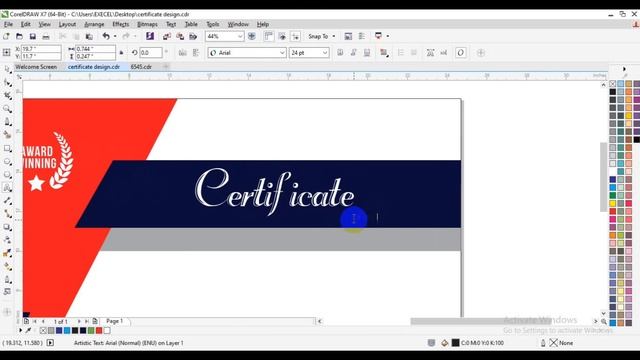The height and width of the screenshot is (360, 640).
Task: Click the Import icon
Action: pyautogui.click(x=167, y=36)
